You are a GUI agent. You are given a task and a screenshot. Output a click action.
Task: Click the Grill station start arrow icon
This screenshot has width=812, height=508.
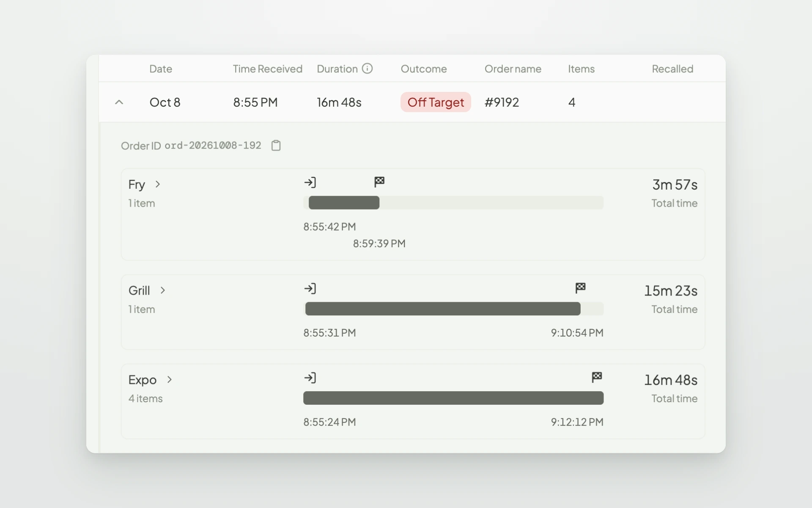(x=310, y=289)
